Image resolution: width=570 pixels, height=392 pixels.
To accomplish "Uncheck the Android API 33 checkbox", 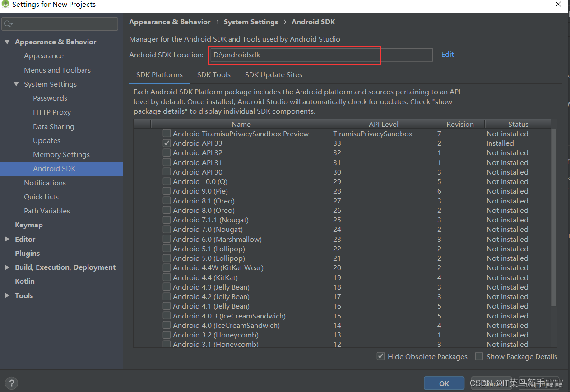I will tap(167, 143).
